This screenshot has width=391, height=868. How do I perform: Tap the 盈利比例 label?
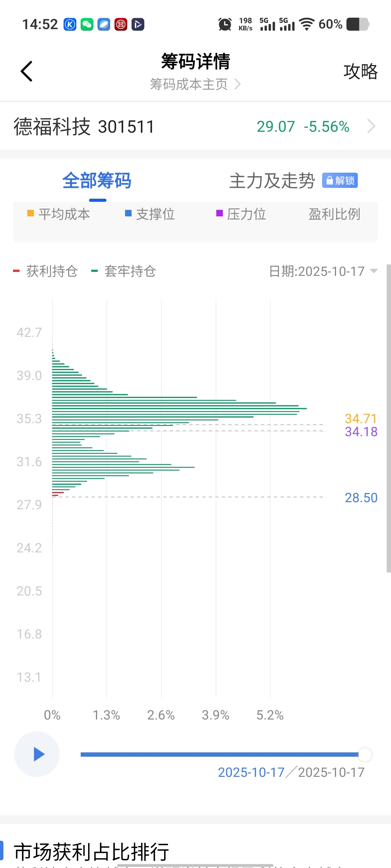[334, 214]
